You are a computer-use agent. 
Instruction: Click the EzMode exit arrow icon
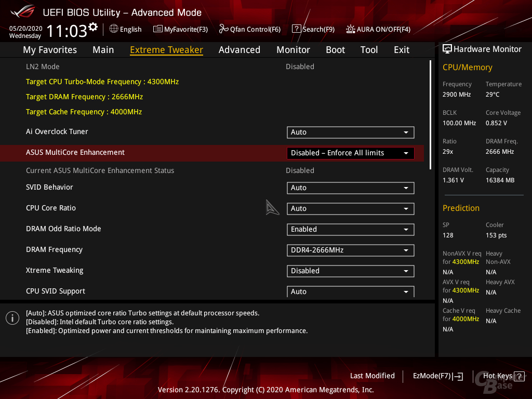(458, 376)
